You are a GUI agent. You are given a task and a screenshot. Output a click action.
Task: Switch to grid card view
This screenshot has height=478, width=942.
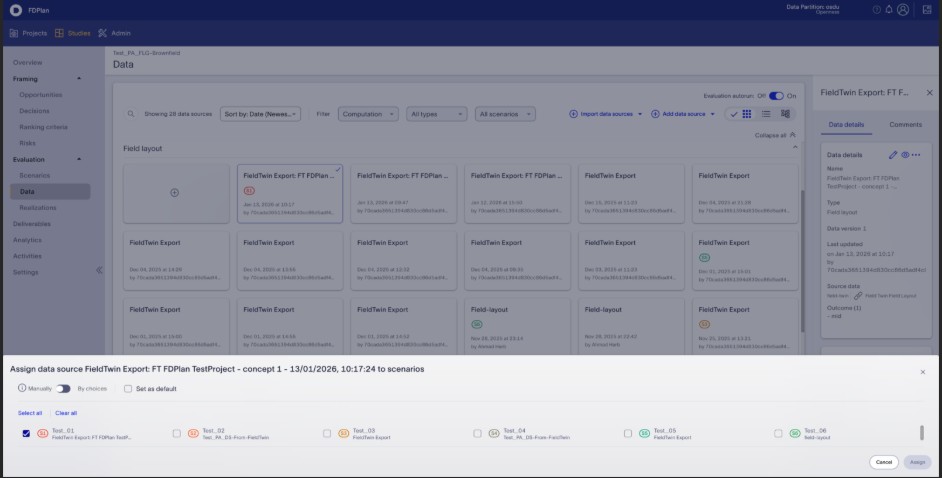pos(747,113)
